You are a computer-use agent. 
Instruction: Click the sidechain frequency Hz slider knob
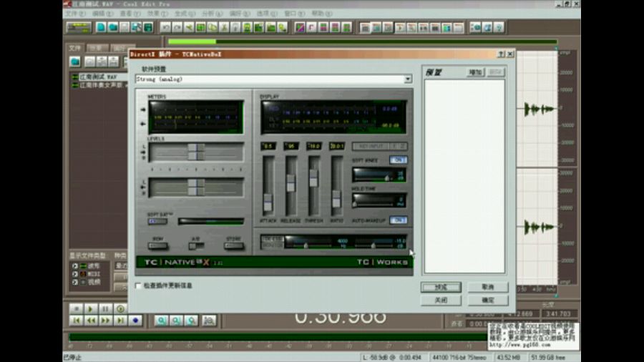pyautogui.click(x=306, y=245)
